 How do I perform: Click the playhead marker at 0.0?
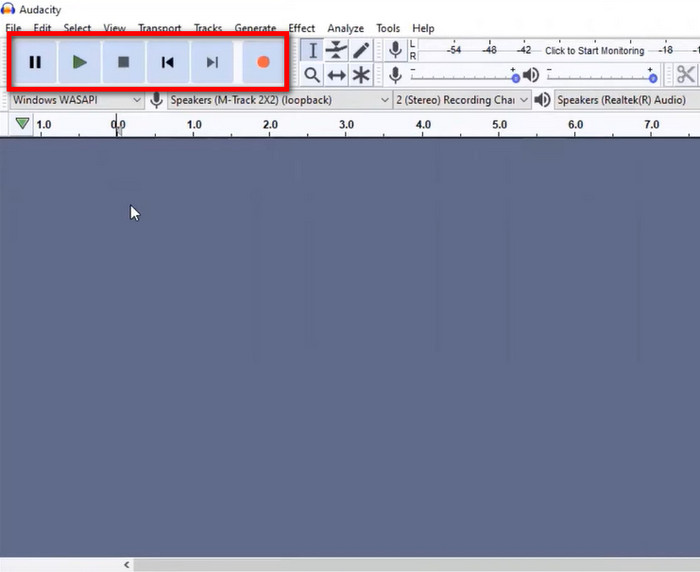click(117, 126)
